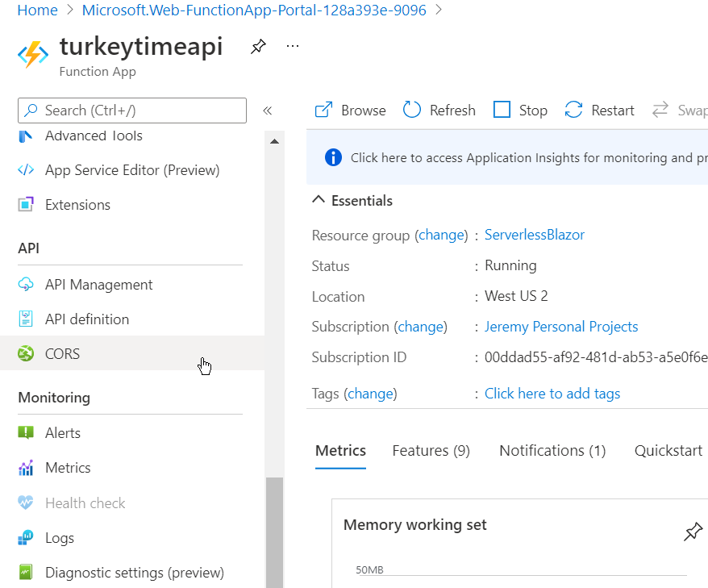Screen dimensions: 708x588
Task: Click the sidebar scrollbar thumb
Action: pos(274,532)
